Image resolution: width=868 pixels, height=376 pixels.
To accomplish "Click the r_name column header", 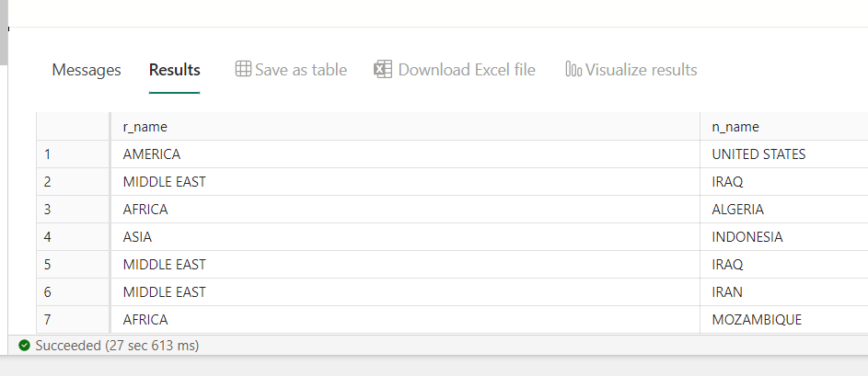I will click(x=145, y=127).
